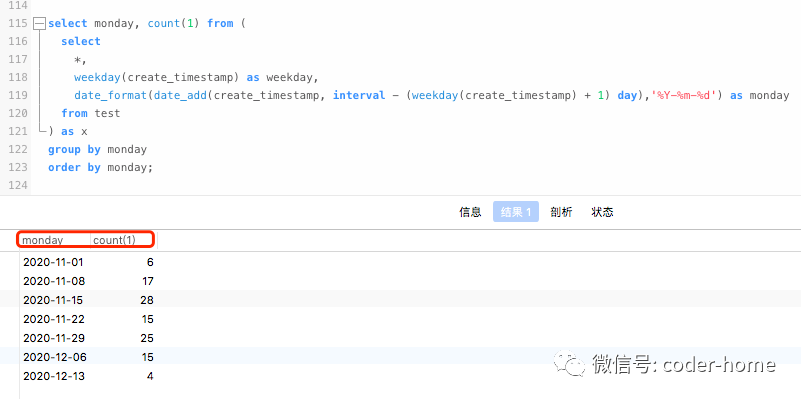Open the 剖析 tab
The height and width of the screenshot is (399, 801).
(561, 212)
